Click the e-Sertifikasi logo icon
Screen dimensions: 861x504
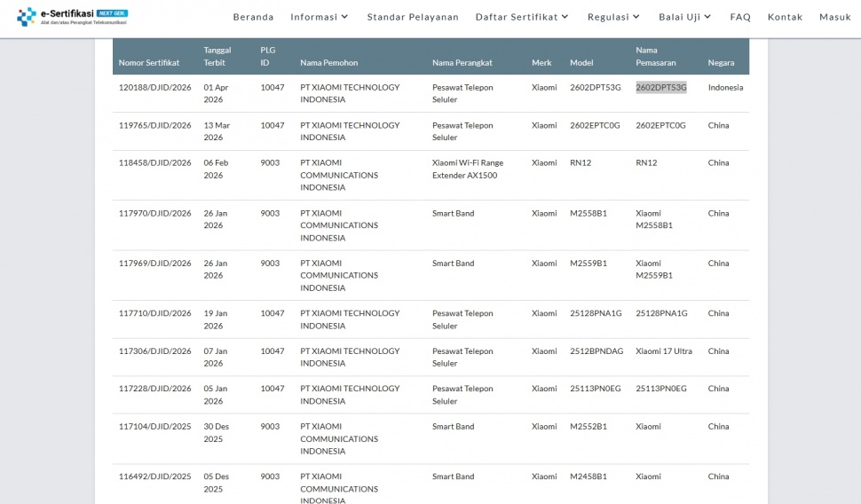[27, 17]
